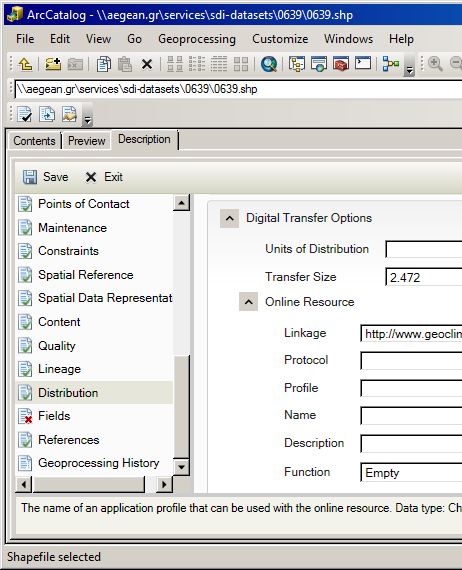This screenshot has height=570, width=462.
Task: Click the Zoom In tool
Action: pos(435,64)
